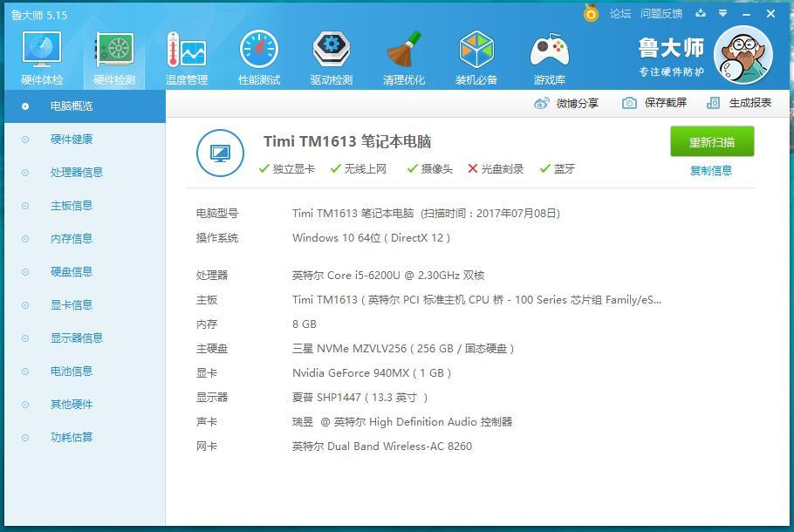The image size is (794, 532).
Task: Open 驱动检测 driver detection
Action: coord(331,55)
